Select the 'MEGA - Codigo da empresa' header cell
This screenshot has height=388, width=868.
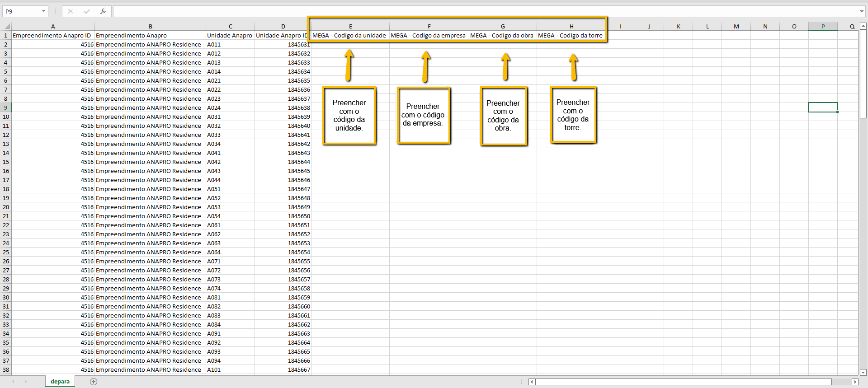coord(428,36)
